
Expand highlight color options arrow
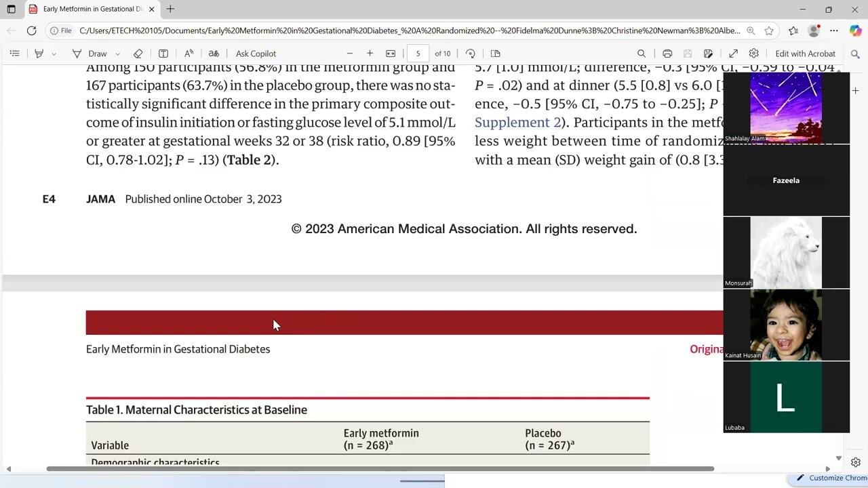[54, 54]
